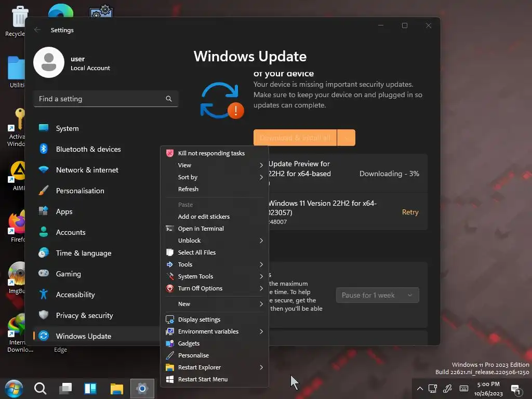532x399 pixels.
Task: Expand the View submenu arrow
Action: pyautogui.click(x=261, y=165)
